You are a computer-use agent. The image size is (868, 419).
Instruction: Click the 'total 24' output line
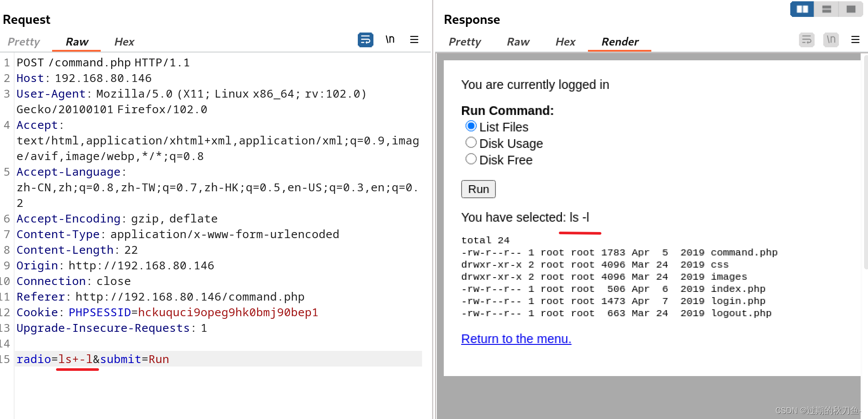pyautogui.click(x=485, y=240)
